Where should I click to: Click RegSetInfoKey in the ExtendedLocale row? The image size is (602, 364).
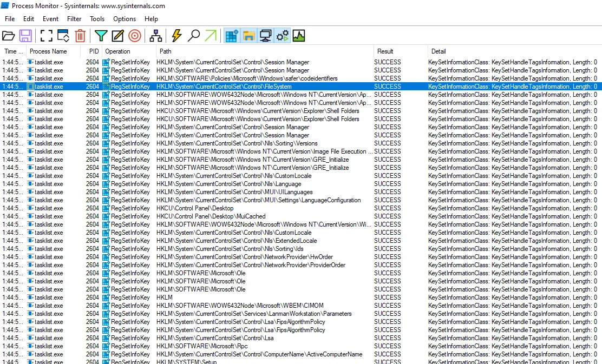130,241
